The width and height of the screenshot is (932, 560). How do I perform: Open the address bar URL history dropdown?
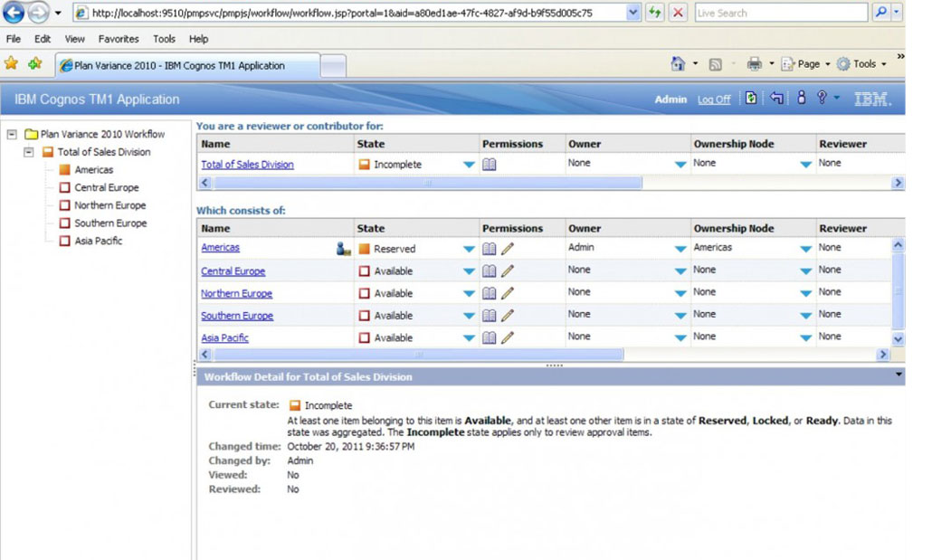pos(632,13)
